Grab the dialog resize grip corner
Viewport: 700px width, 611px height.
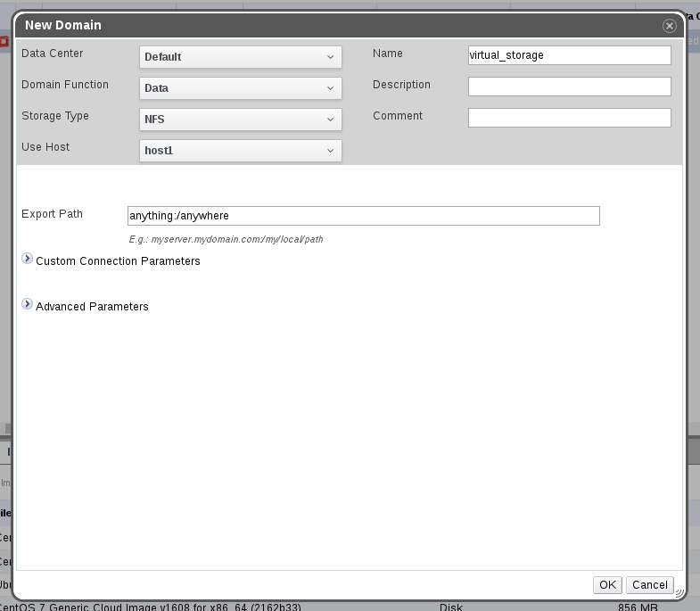point(679,590)
